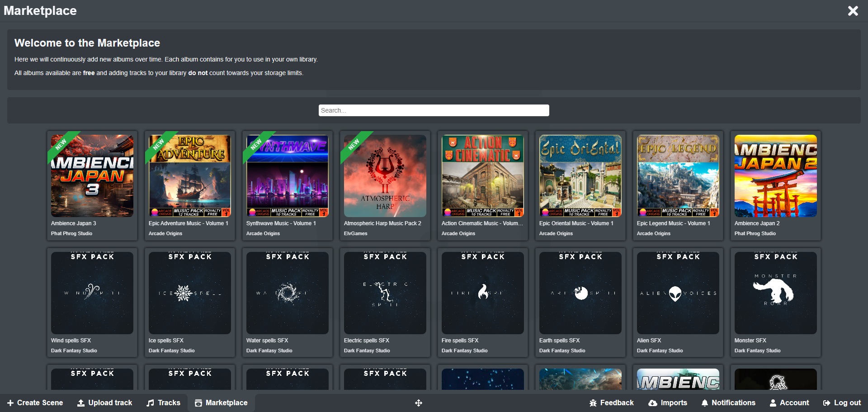Close the Marketplace panel with the X
The width and height of the screenshot is (868, 412).
(853, 11)
